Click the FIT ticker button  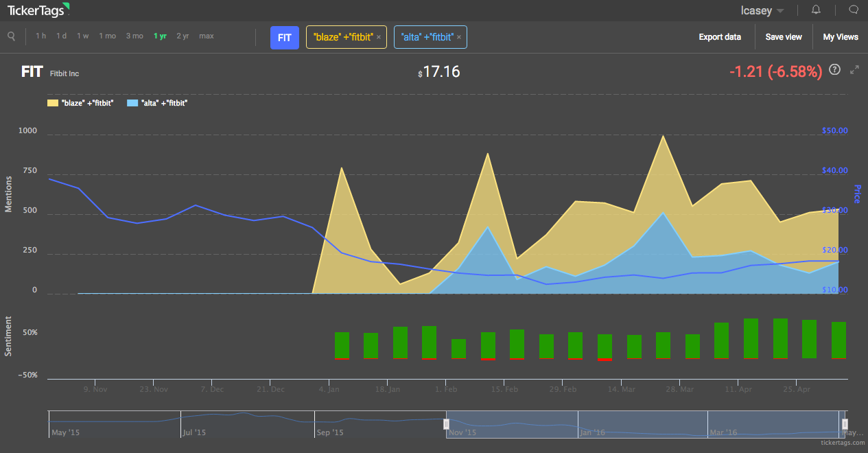[285, 37]
